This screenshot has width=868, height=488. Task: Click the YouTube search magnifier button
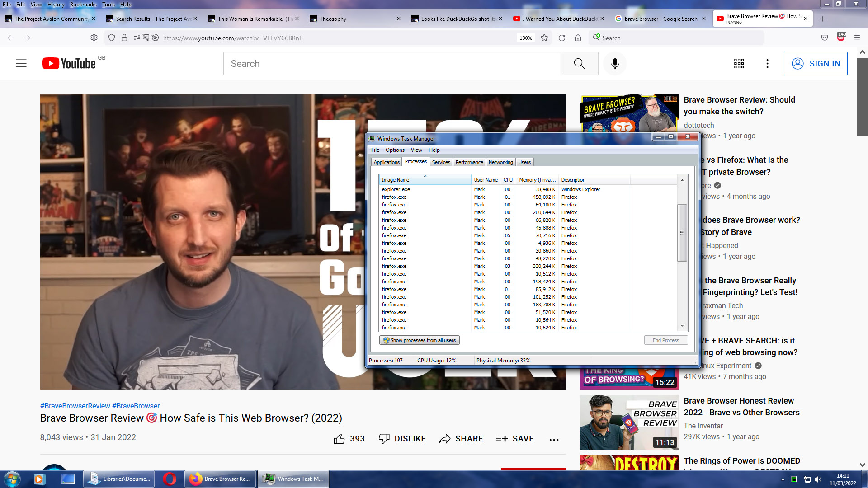[579, 64]
